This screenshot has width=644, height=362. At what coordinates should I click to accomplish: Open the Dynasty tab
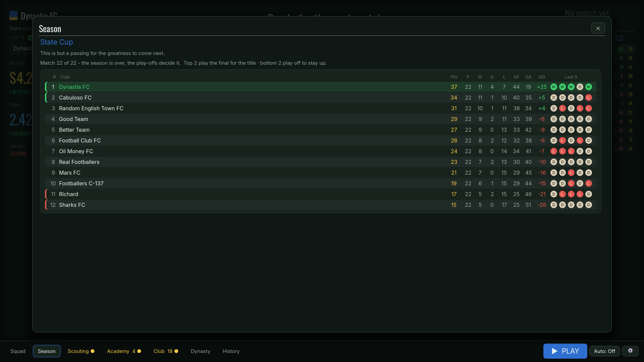tap(201, 351)
